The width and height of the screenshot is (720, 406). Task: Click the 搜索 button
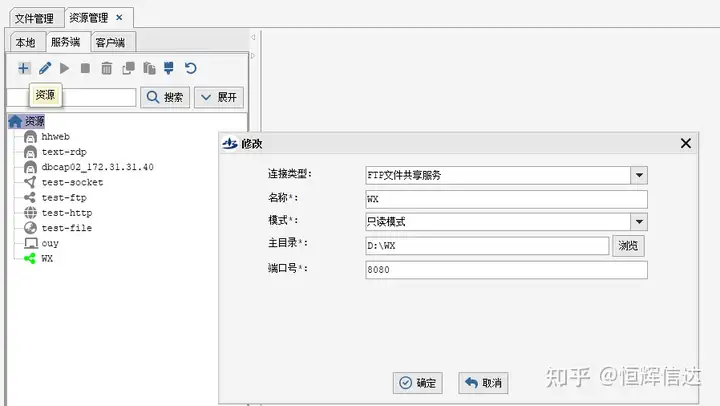(165, 97)
